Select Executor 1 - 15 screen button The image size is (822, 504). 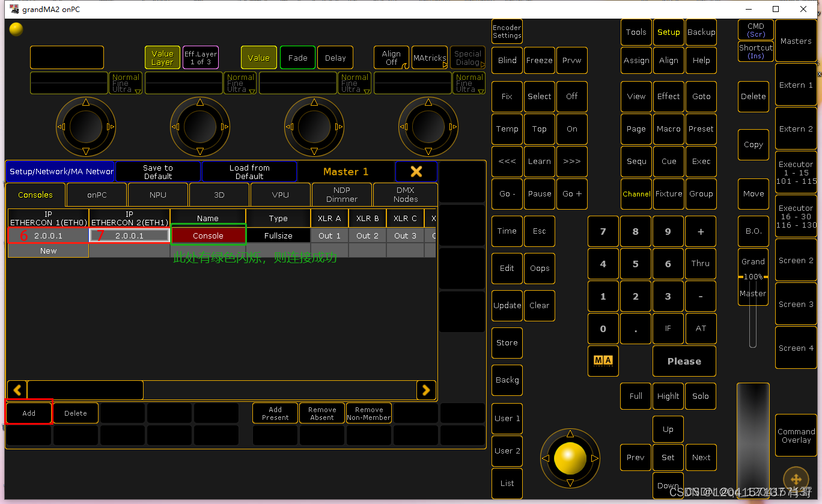[x=796, y=172]
